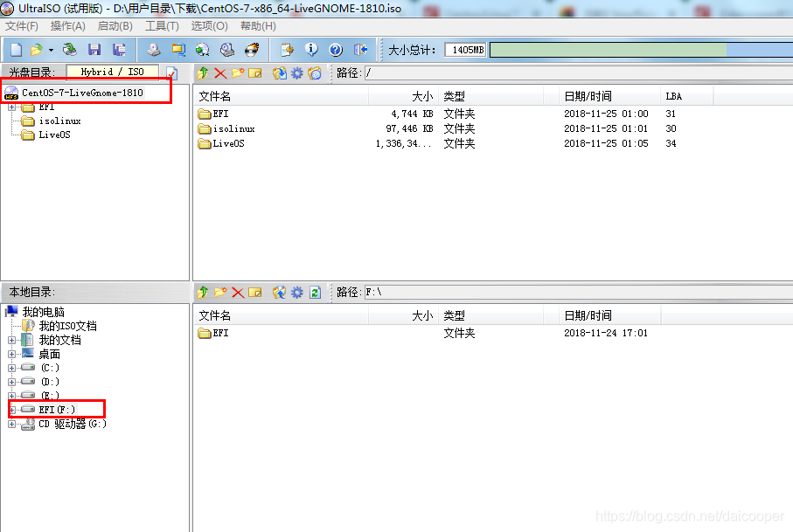
Task: Click the disc path field showing /
Action: click(x=579, y=73)
